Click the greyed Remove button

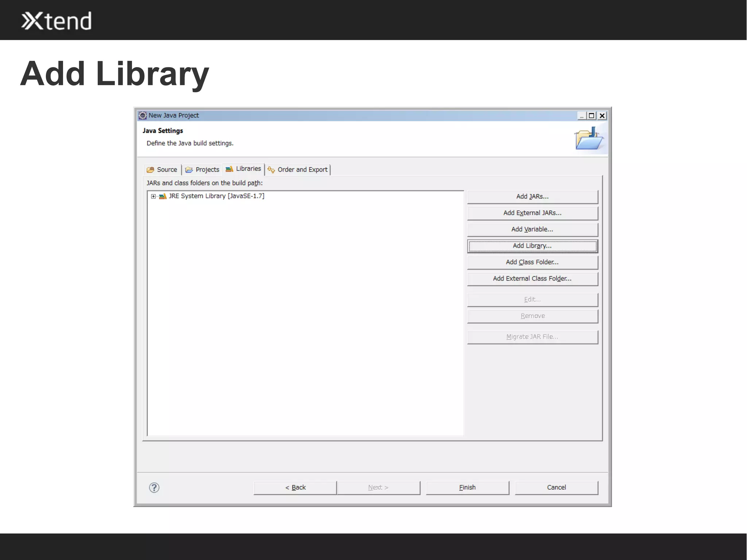click(x=532, y=316)
